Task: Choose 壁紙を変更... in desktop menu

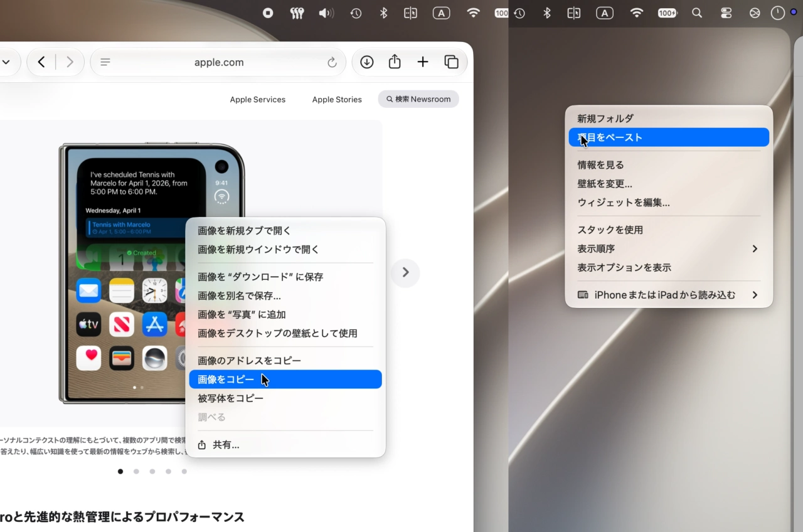Action: 669,184
